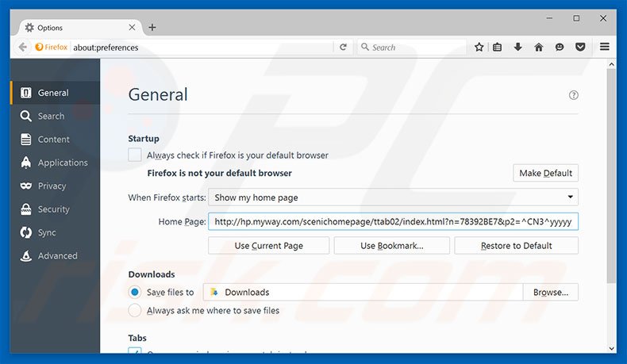Open the Hello chat smiley icon
This screenshot has height=364, width=627.
(560, 47)
